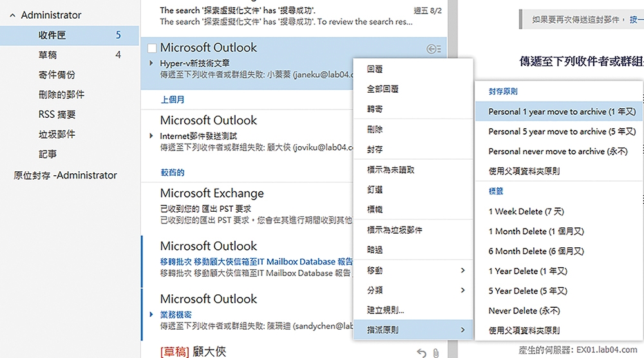Select 使用父項資料夾原則 under 封存原則

click(560, 171)
